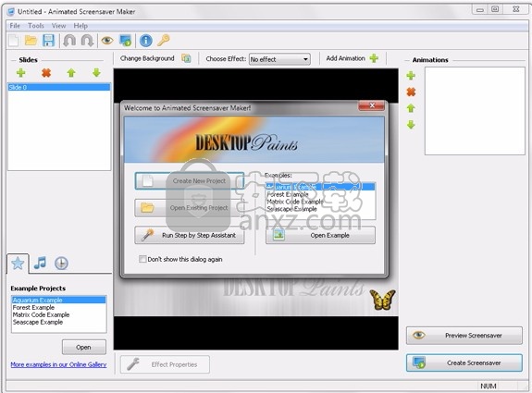The height and width of the screenshot is (393, 532).
Task: Click Open Example in the welcome dialog
Action: (320, 235)
